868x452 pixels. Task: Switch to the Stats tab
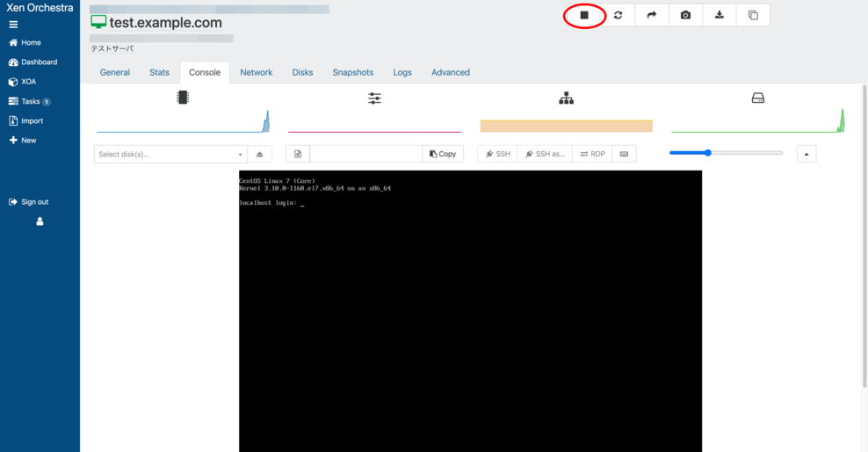click(x=159, y=73)
